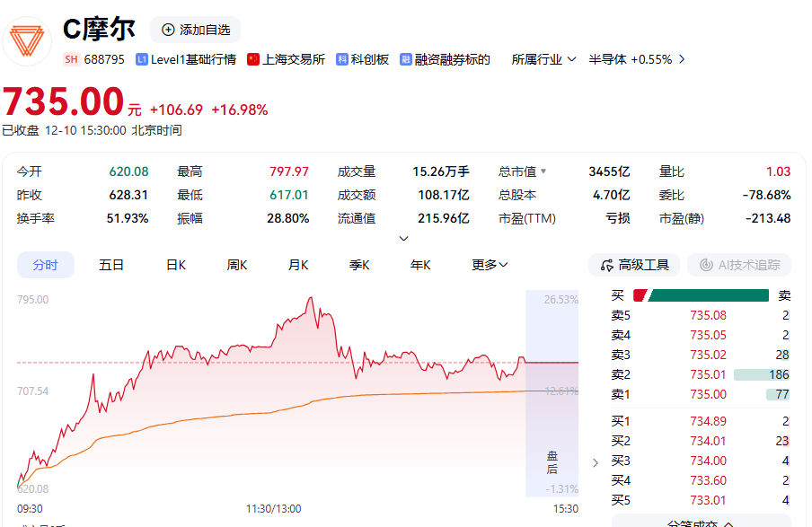812x527 pixels.
Task: Click the 买4 price 733.60
Action: (x=708, y=480)
